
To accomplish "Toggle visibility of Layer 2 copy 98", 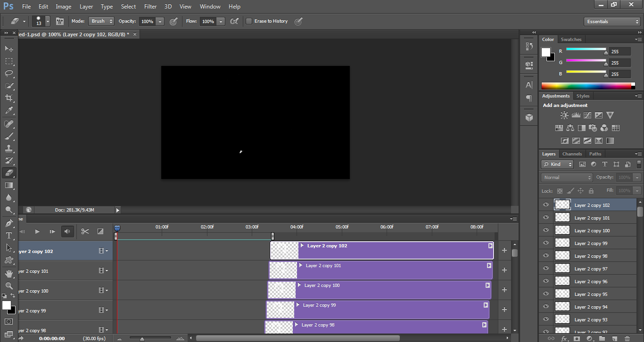I will (x=546, y=256).
